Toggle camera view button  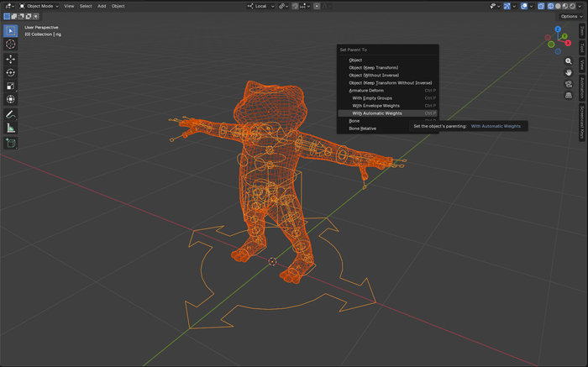(569, 84)
